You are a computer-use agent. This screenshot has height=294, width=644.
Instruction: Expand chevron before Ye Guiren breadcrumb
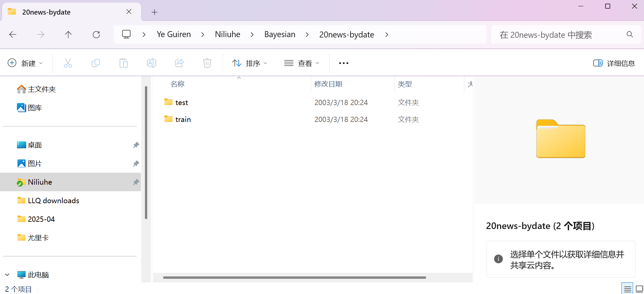pyautogui.click(x=144, y=34)
